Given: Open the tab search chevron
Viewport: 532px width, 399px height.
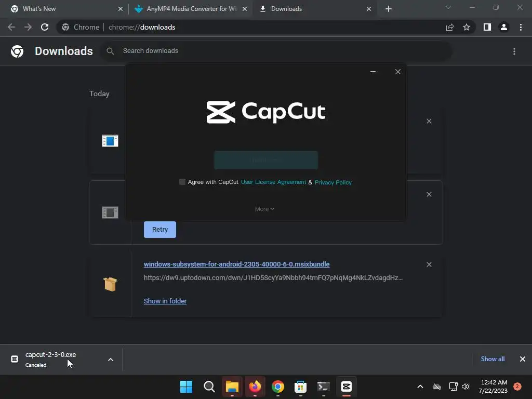Looking at the screenshot, I should [448, 7].
